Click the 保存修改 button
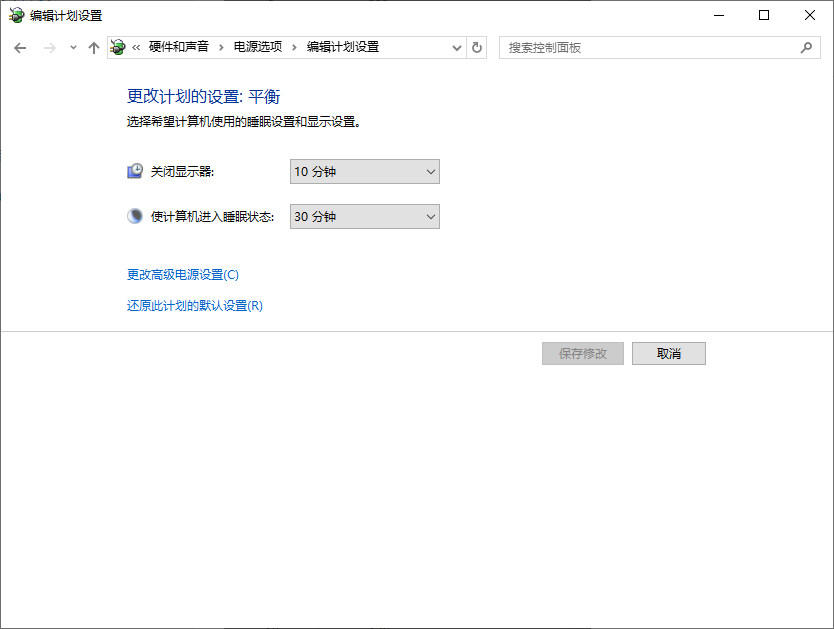Image resolution: width=834 pixels, height=629 pixels. 582,353
